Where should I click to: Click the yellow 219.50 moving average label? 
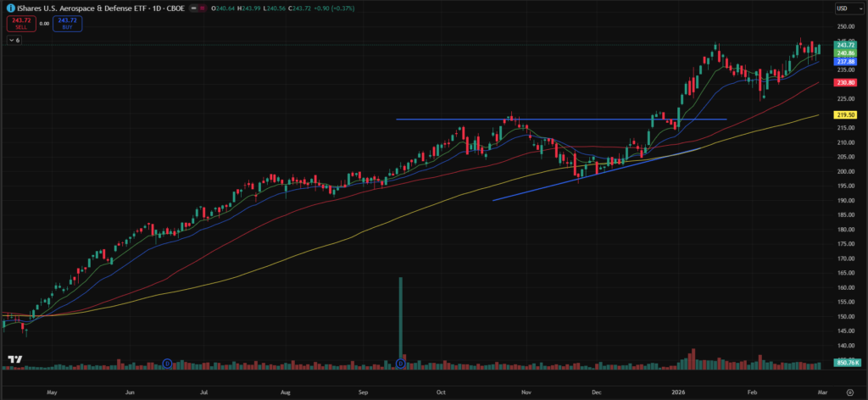click(844, 114)
